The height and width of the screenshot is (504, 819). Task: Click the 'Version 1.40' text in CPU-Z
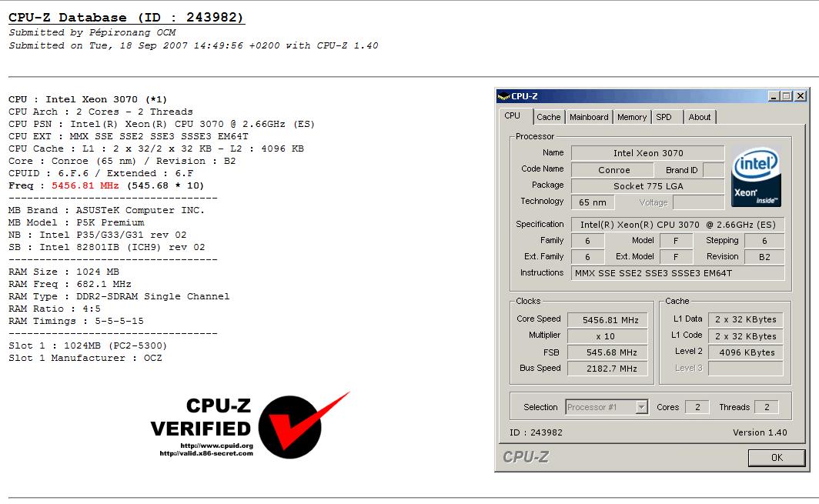[x=760, y=432]
